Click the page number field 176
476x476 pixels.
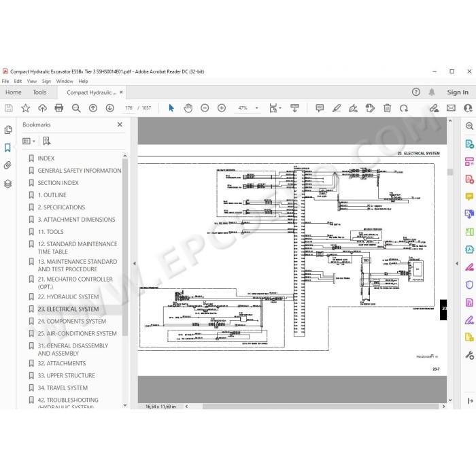tap(129, 108)
